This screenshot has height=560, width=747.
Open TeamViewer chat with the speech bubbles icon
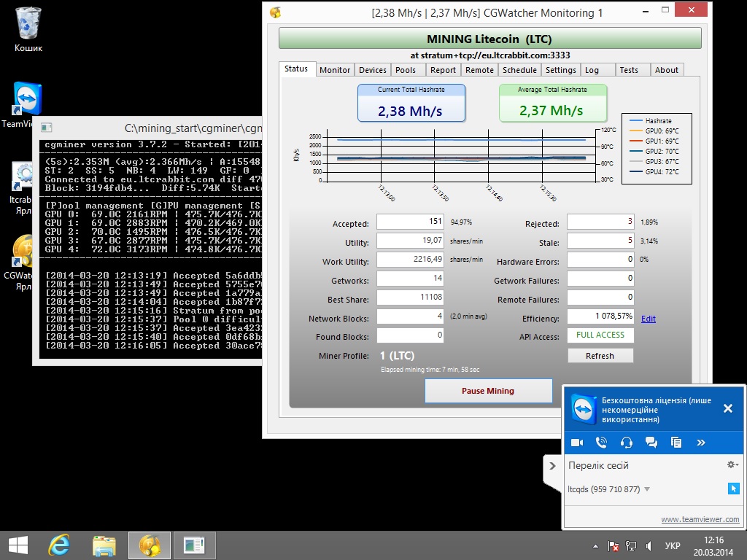click(651, 443)
